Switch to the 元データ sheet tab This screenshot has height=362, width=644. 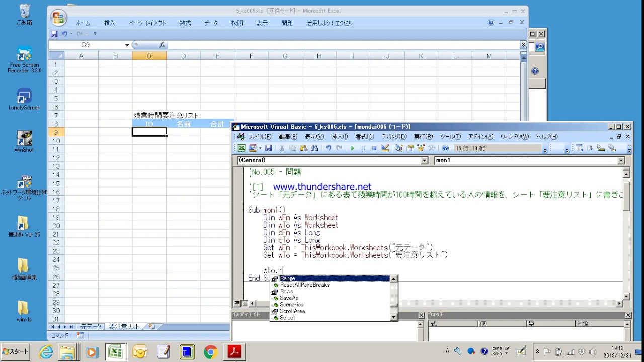point(91,327)
